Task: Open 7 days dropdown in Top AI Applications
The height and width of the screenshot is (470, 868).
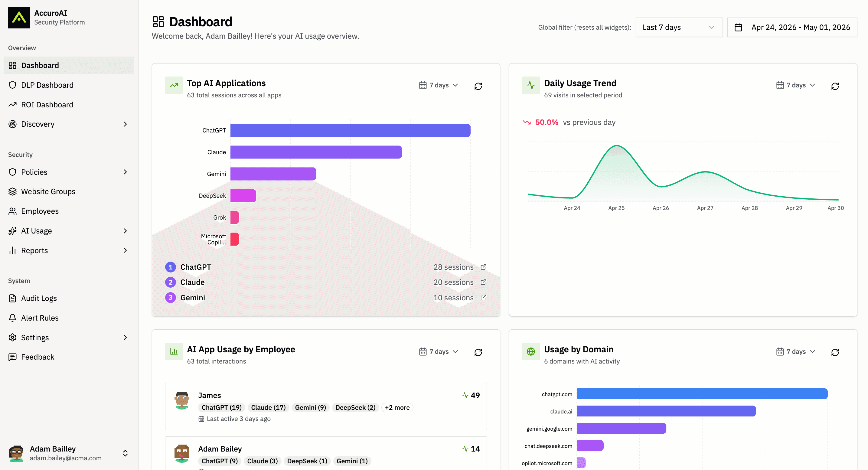Action: (438, 85)
